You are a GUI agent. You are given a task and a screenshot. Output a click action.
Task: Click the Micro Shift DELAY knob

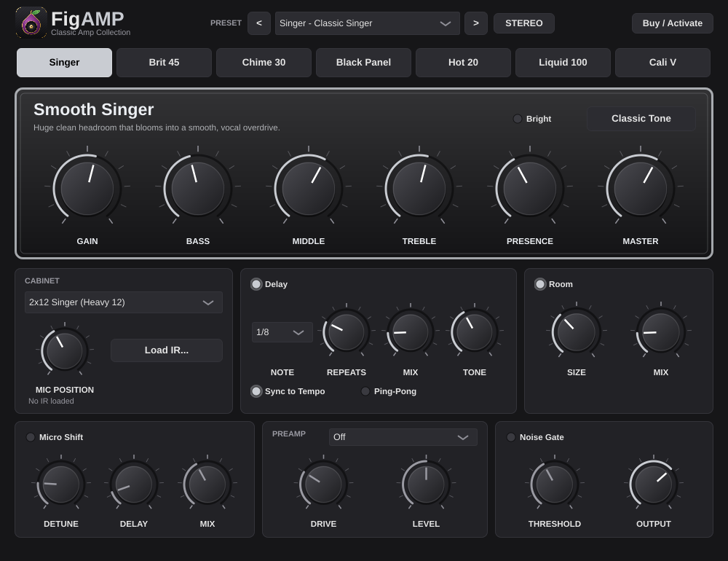tap(134, 484)
